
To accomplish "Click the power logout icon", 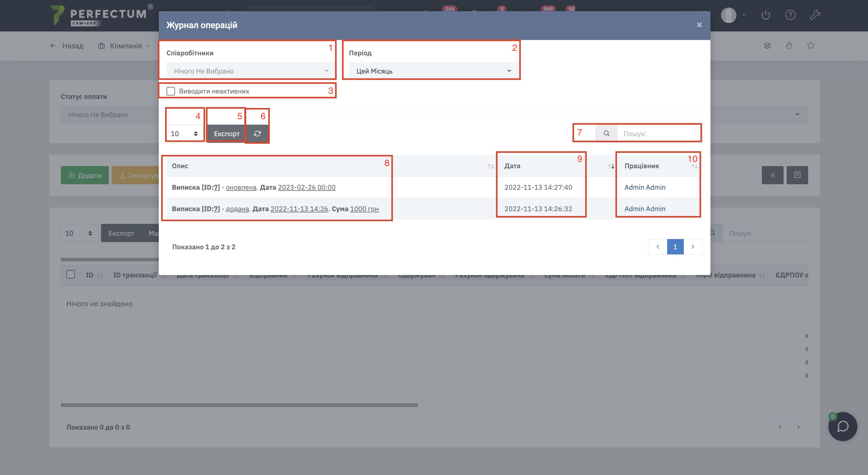I will (765, 15).
